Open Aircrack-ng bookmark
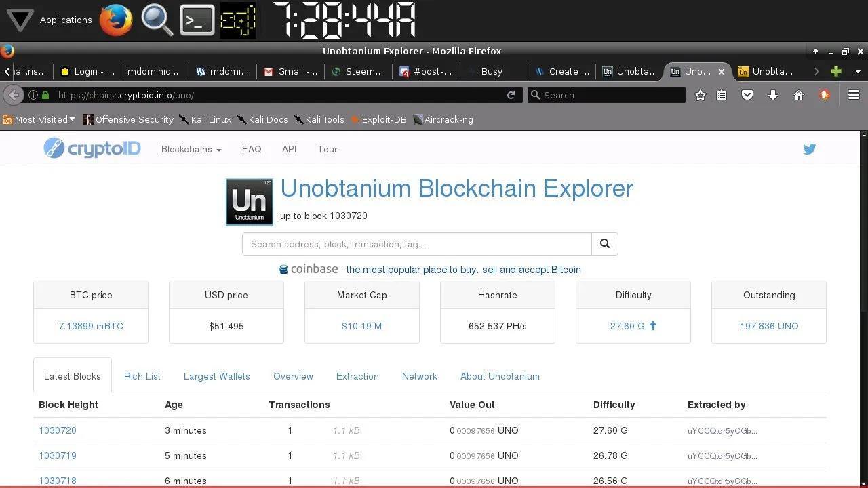 coord(443,119)
